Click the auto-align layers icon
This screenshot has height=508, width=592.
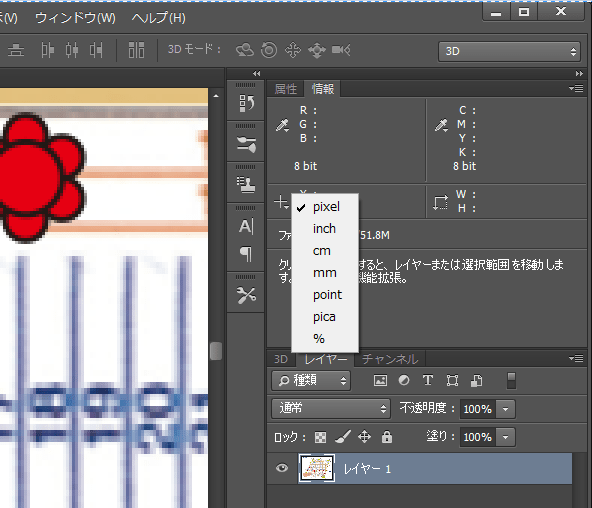click(x=136, y=50)
